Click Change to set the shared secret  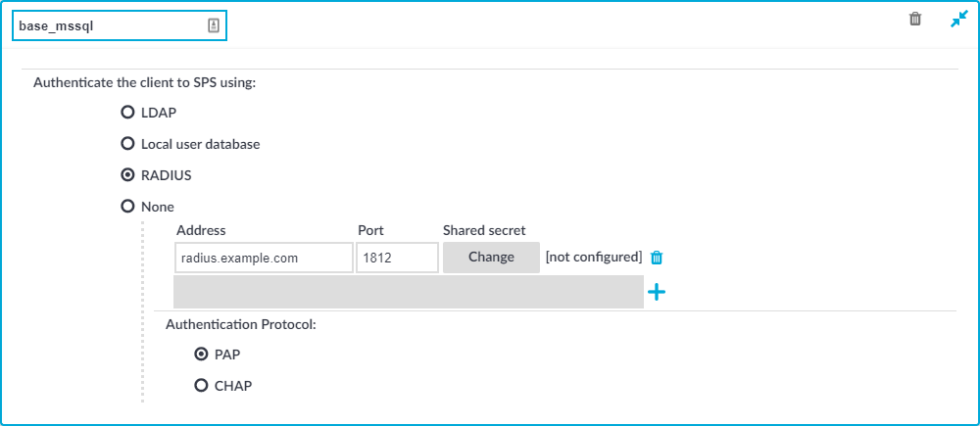[x=491, y=258]
